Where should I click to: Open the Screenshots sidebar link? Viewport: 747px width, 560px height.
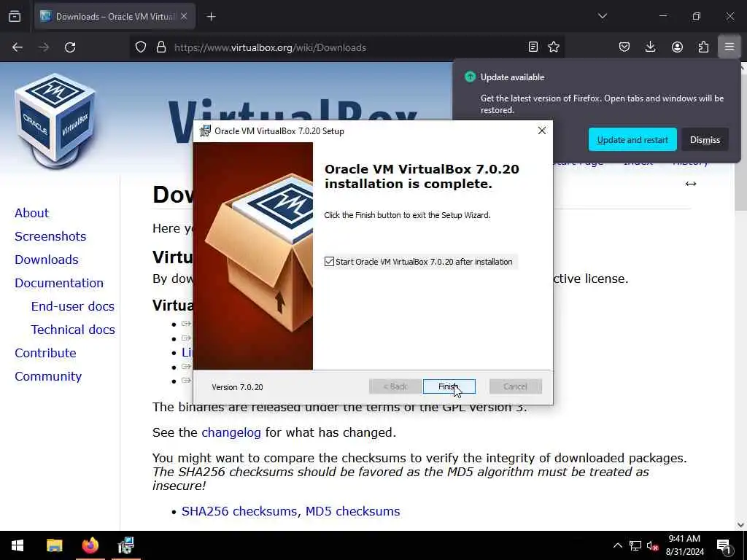[x=50, y=236]
